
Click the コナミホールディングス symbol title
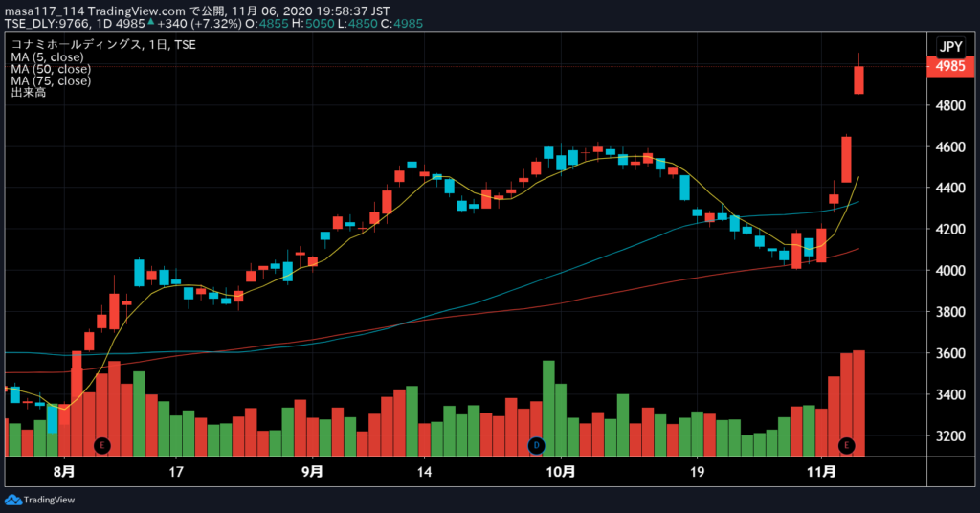77,44
